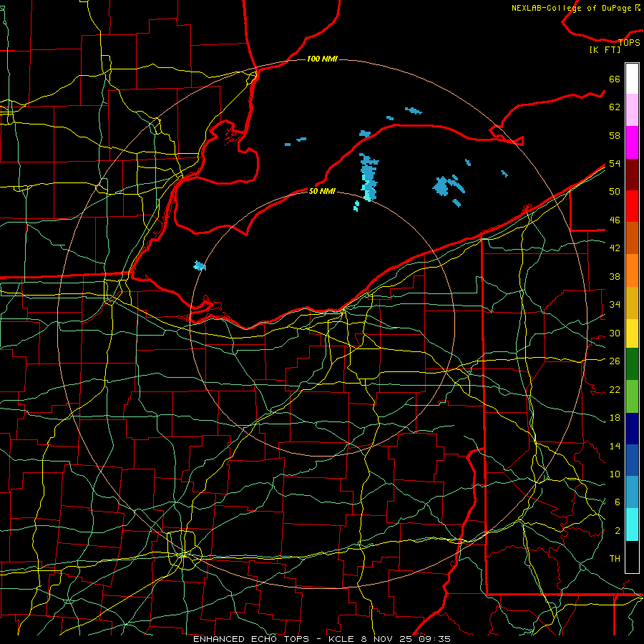Click the "22" scale label
The image size is (644, 644).
[x=615, y=389]
